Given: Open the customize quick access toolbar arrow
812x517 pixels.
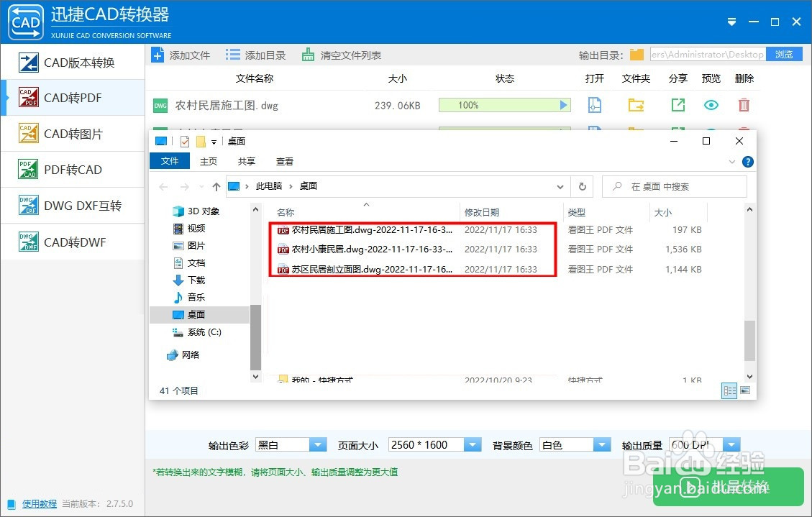Looking at the screenshot, I should pos(214,142).
